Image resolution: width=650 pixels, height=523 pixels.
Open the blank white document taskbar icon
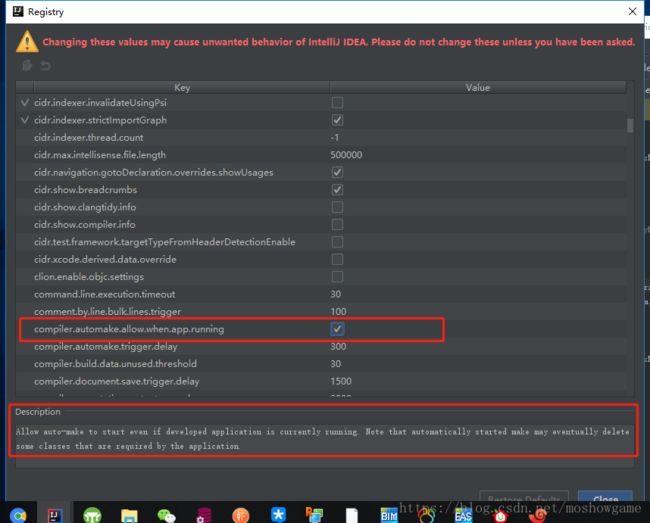(x=352, y=515)
